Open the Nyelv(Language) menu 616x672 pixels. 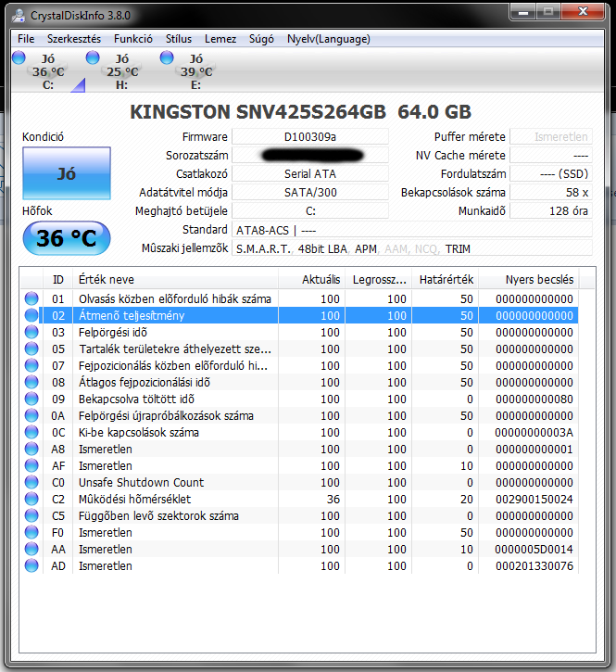pos(329,39)
